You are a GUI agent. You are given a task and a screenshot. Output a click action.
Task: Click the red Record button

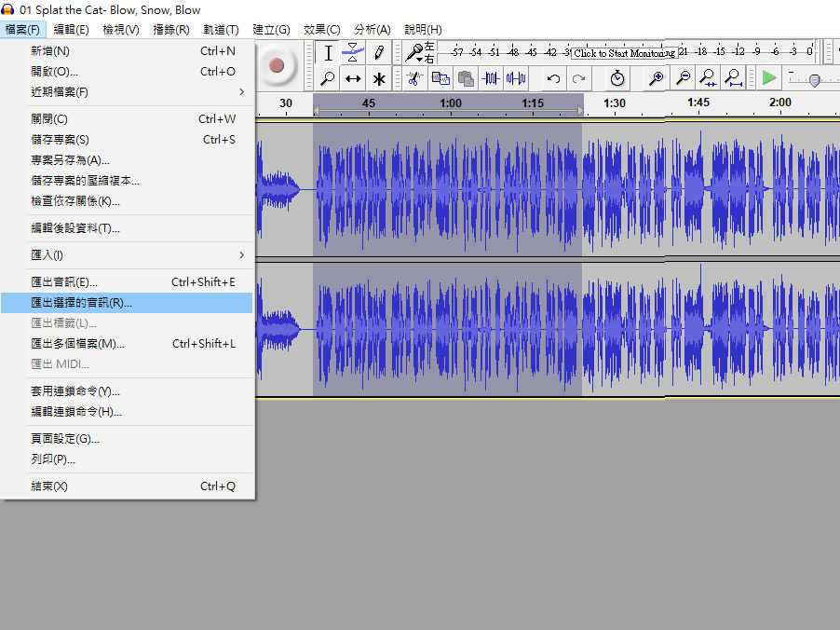(276, 65)
